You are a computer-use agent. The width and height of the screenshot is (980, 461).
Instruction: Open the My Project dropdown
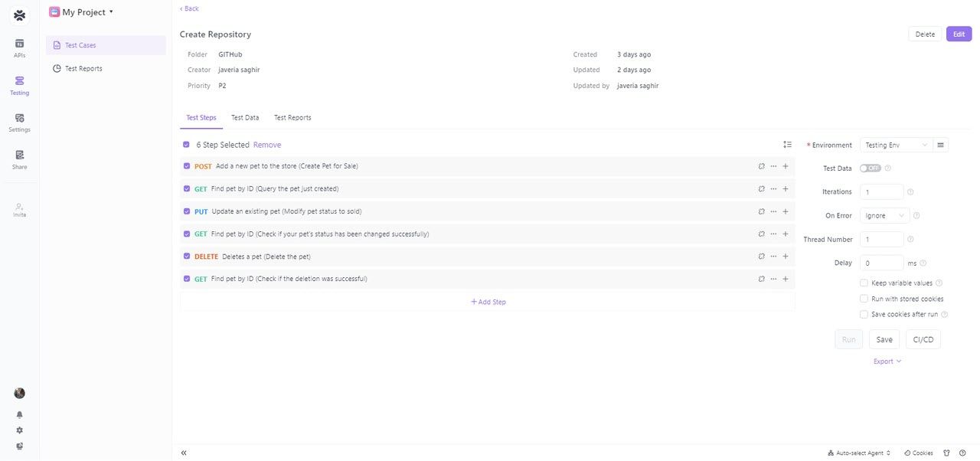point(82,12)
